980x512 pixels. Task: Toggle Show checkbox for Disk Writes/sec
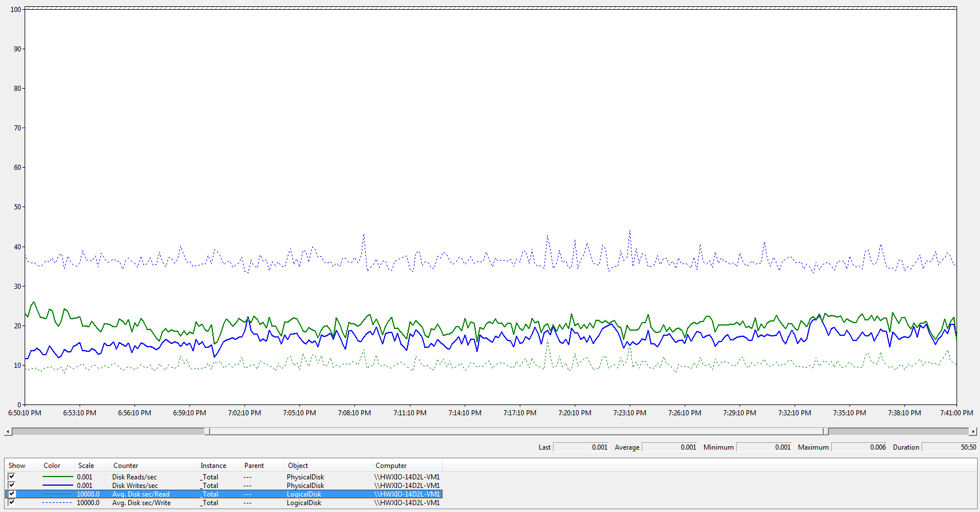pos(11,485)
